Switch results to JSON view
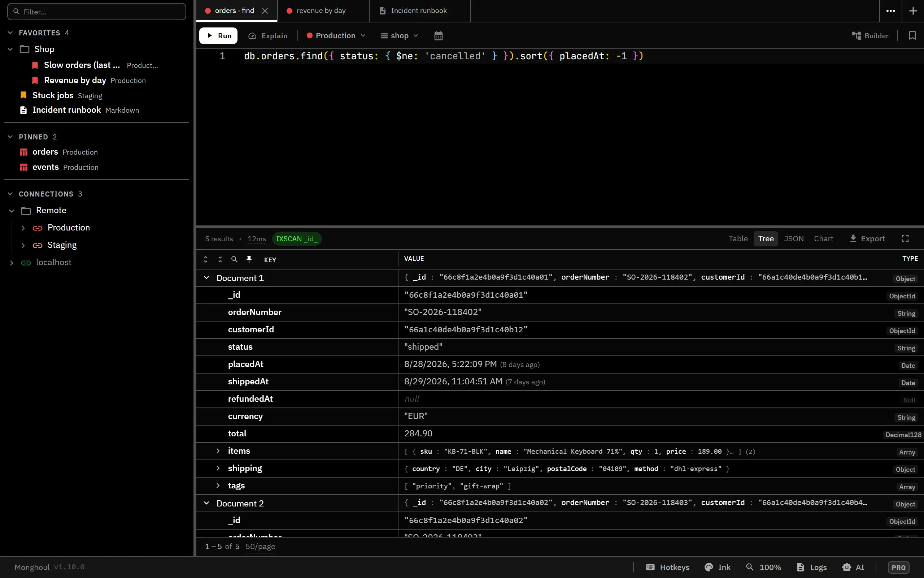 [794, 238]
